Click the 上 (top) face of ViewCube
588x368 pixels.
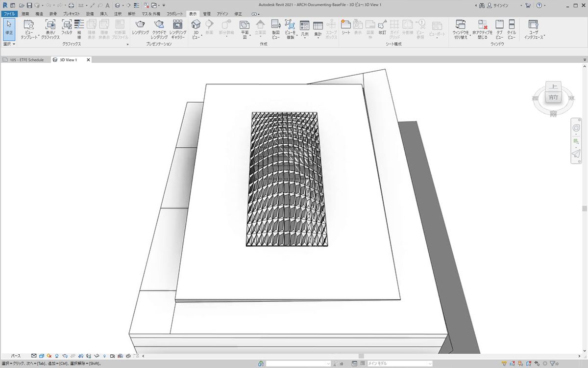554,87
